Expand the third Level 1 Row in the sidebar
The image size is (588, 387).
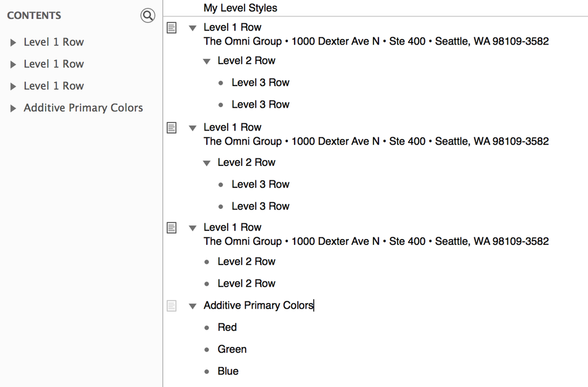[x=13, y=86]
